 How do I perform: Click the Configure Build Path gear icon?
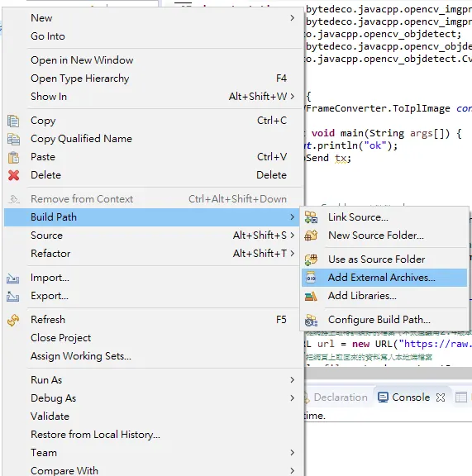[311, 321]
